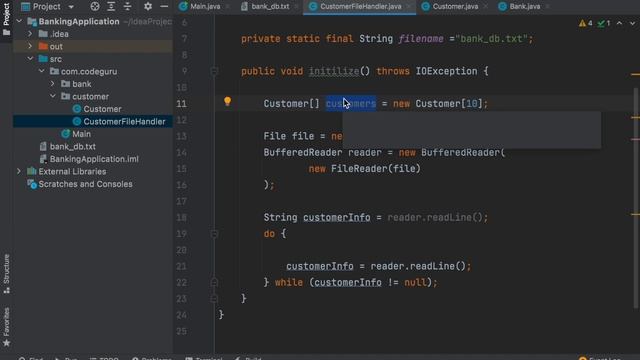640x360 pixels.
Task: Click fold end marker at line 23
Action: point(214,299)
